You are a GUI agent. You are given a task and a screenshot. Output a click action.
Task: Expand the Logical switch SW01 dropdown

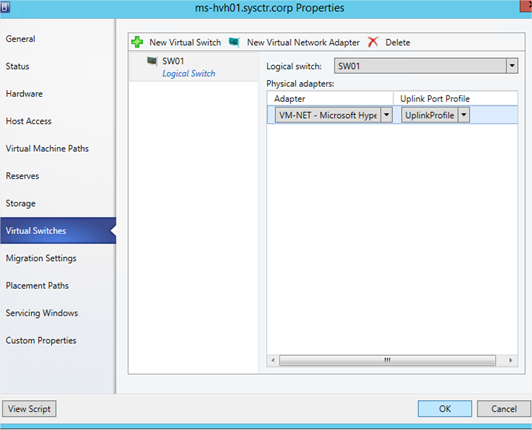(512, 66)
